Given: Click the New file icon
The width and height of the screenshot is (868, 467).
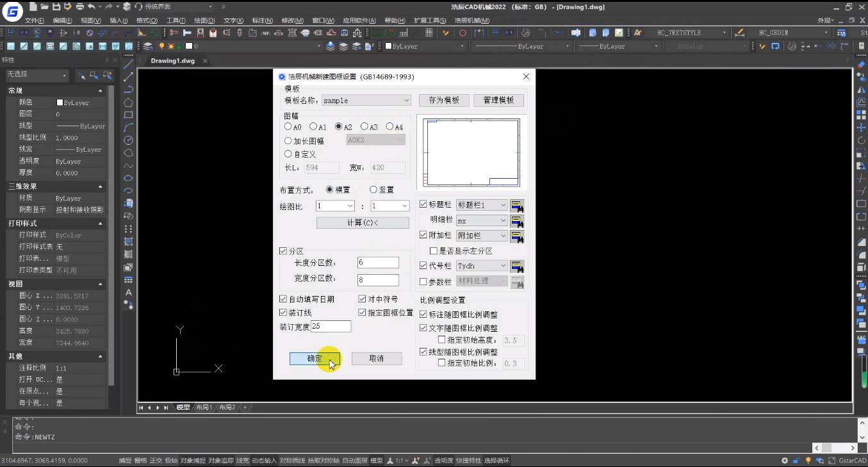Looking at the screenshot, I should (32, 6).
